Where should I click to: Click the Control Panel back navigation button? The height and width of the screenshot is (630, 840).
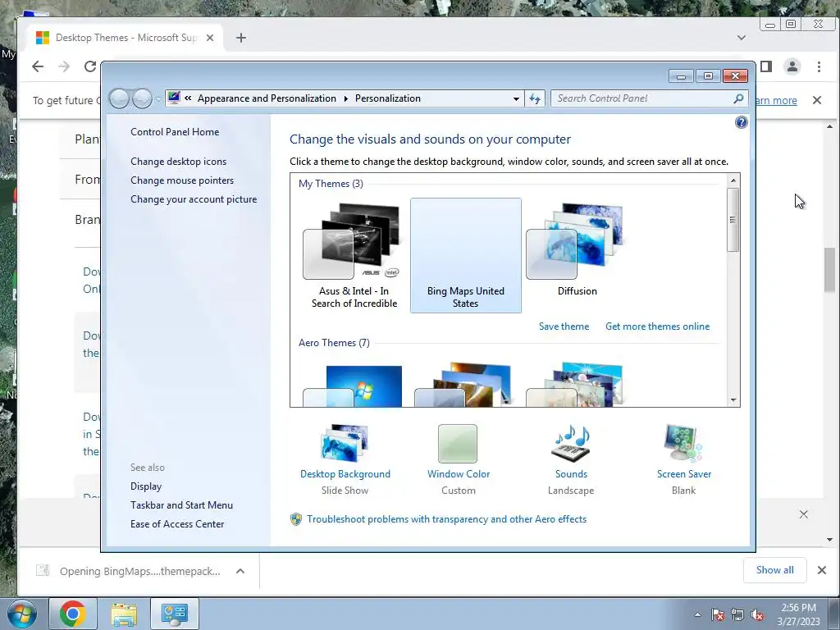(x=119, y=98)
